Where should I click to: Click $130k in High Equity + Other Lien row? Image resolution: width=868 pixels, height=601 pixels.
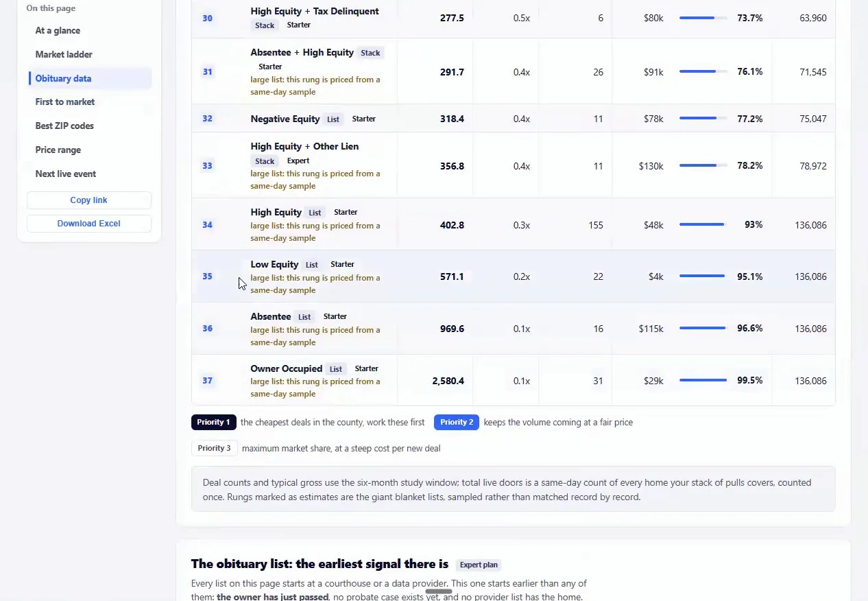[x=651, y=166]
